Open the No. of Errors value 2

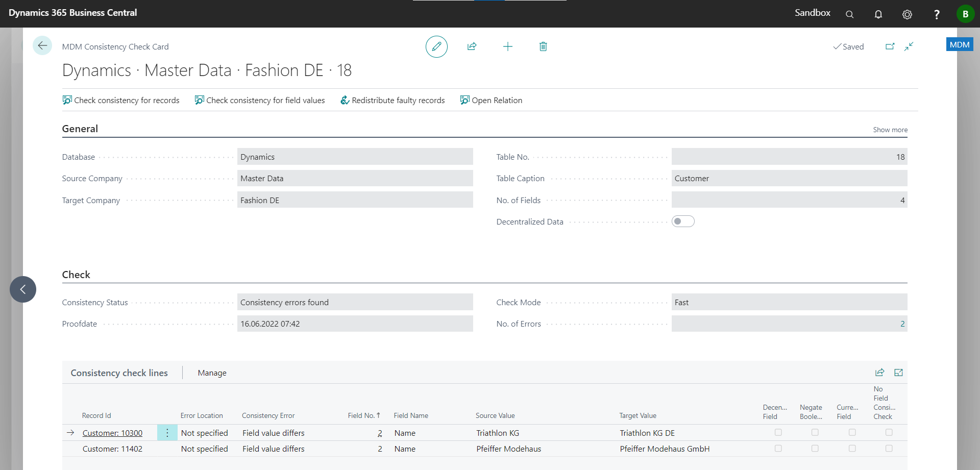point(902,324)
